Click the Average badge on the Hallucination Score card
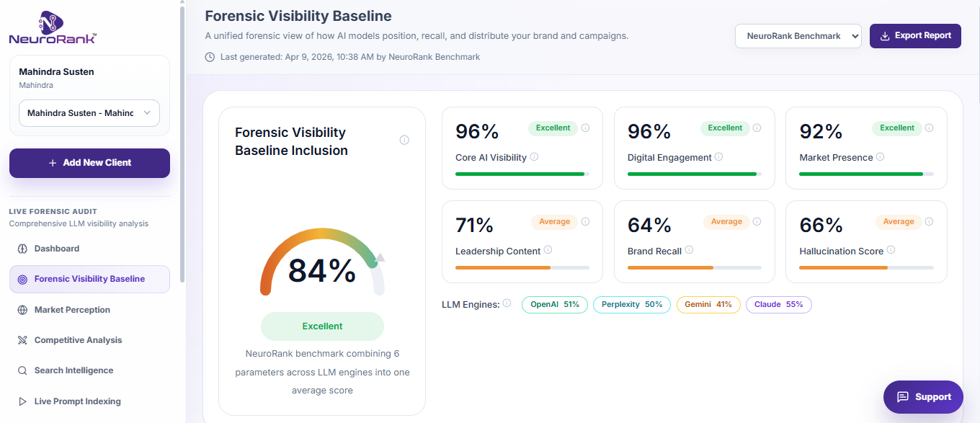Screen dimensions: 980x423 click(x=899, y=222)
